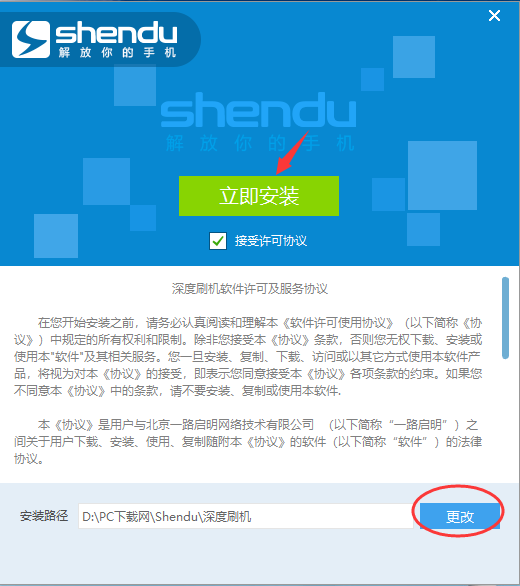Click the 接受许可协议 label text
This screenshot has height=586, width=520.
pyautogui.click(x=271, y=241)
